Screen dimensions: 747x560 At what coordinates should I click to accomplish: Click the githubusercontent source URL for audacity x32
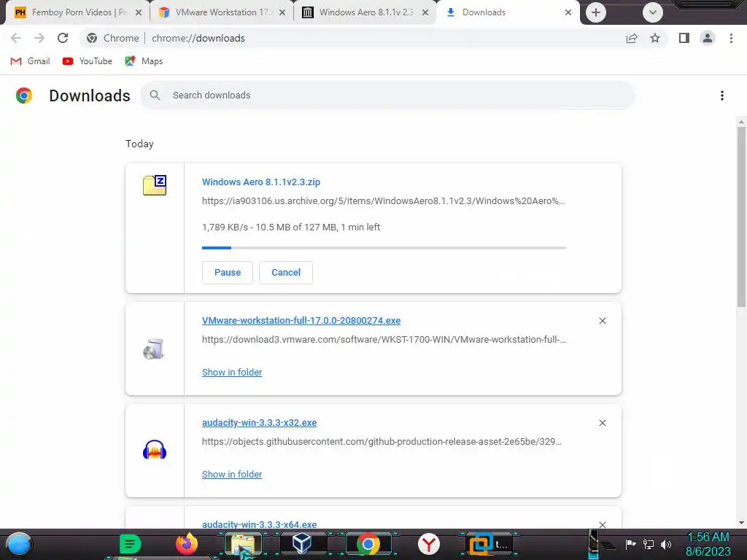pyautogui.click(x=382, y=441)
